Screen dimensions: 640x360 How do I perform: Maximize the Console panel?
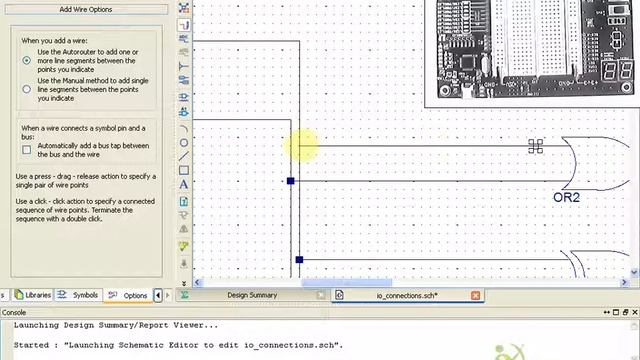click(x=616, y=312)
